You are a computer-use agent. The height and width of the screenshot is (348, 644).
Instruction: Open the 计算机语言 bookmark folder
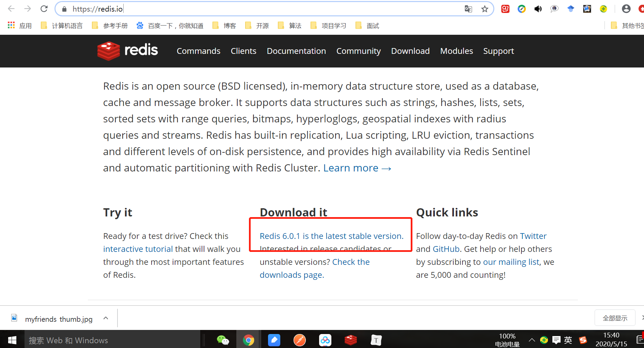[x=62, y=26]
